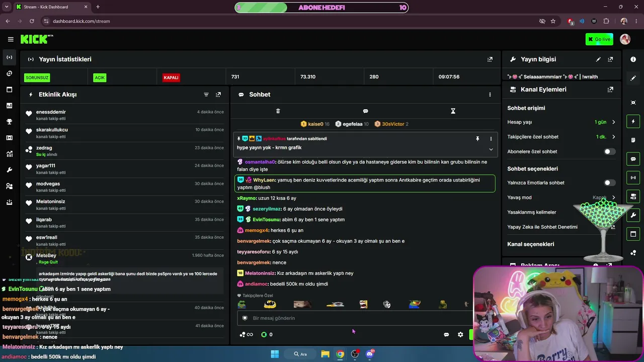
Task: Click the chat bubble widget icon in right sidebar
Action: tap(633, 159)
